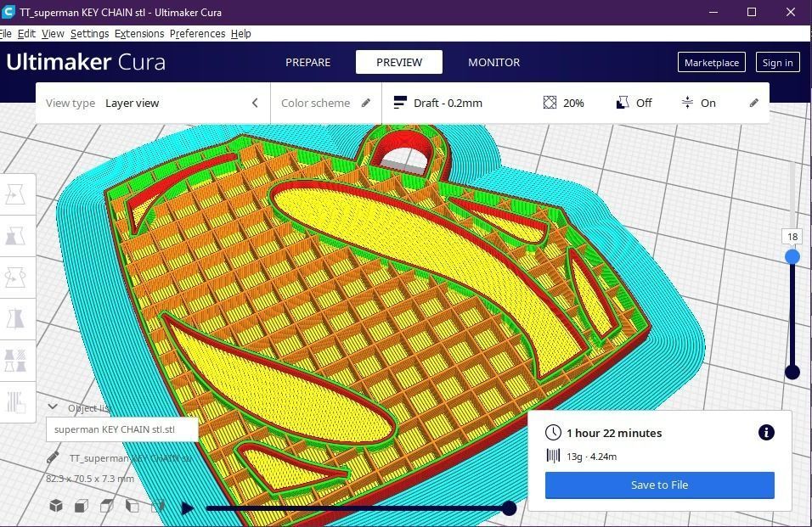Click the pencil icon beside the job name
Viewport: 812px width, 527px height.
coord(53,457)
